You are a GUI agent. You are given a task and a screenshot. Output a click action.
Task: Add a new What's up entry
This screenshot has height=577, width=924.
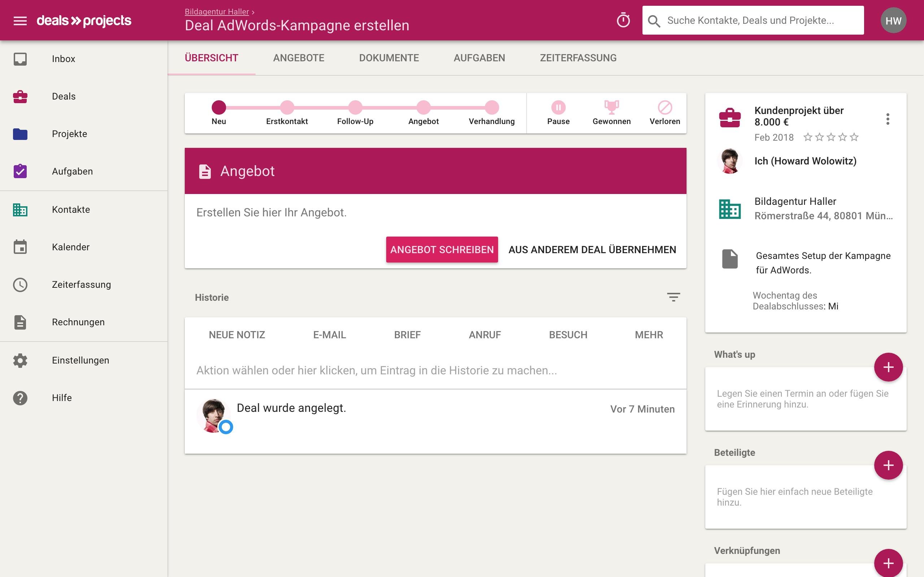[x=888, y=367]
